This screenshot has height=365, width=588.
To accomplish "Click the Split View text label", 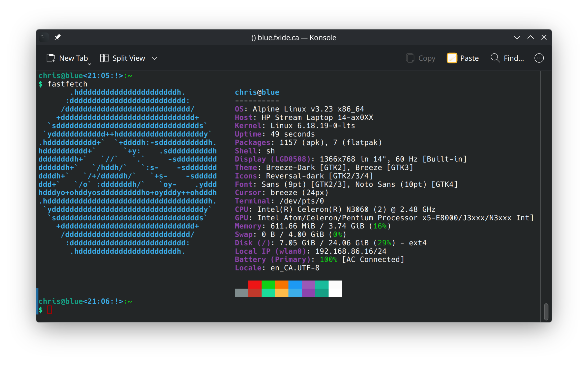I will click(x=129, y=58).
